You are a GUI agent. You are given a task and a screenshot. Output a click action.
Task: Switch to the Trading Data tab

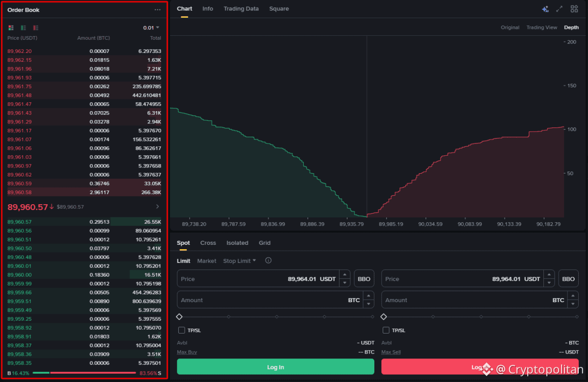pyautogui.click(x=241, y=9)
